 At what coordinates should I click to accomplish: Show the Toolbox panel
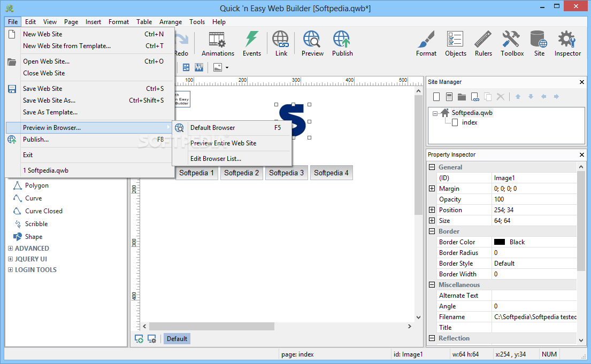pos(512,44)
